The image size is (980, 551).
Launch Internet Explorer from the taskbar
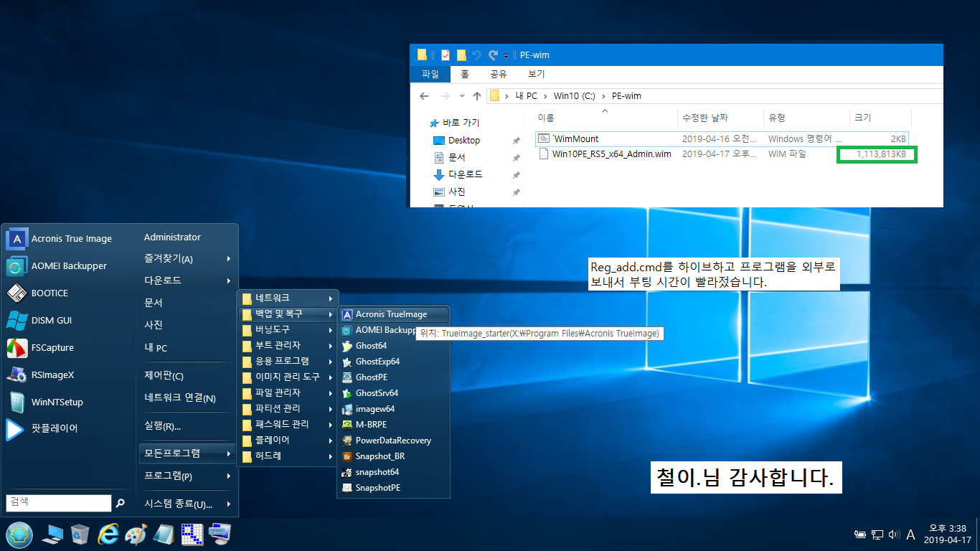[108, 534]
